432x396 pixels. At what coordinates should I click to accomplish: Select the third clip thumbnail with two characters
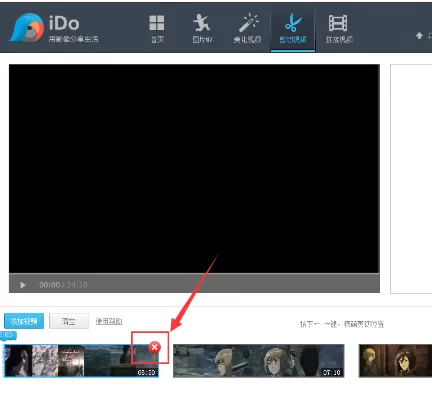tap(395, 361)
